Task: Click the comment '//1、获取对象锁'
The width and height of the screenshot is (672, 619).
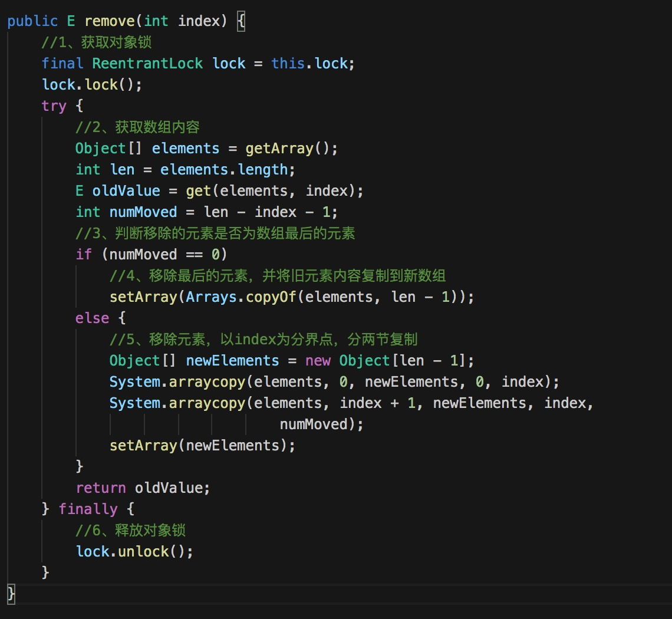Action: tap(97, 43)
